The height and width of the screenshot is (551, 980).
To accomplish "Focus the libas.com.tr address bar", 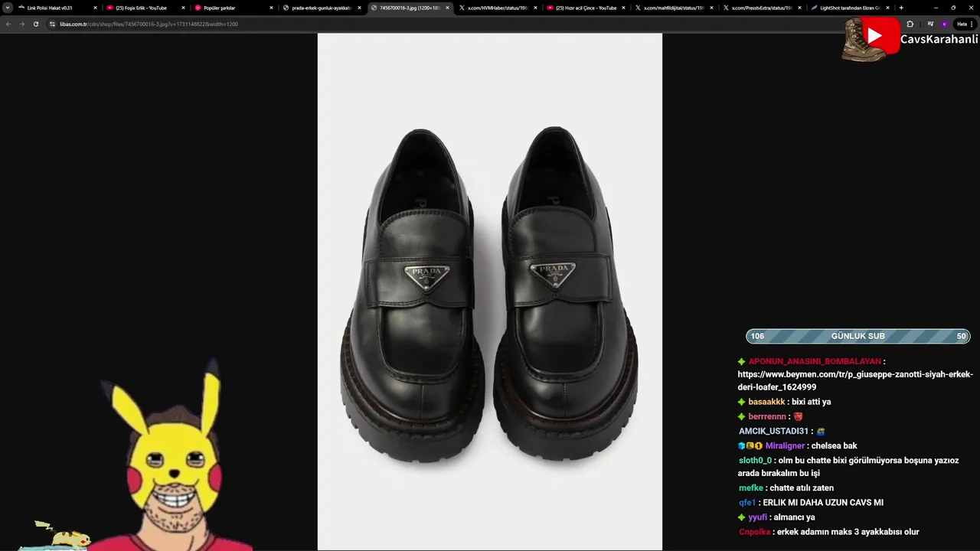I will click(x=444, y=24).
